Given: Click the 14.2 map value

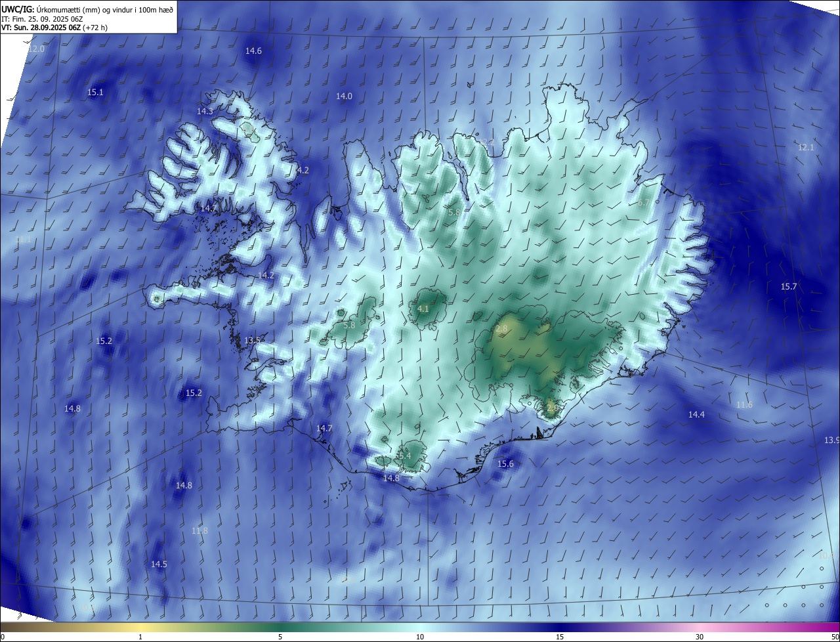Looking at the screenshot, I should pyautogui.click(x=266, y=276).
